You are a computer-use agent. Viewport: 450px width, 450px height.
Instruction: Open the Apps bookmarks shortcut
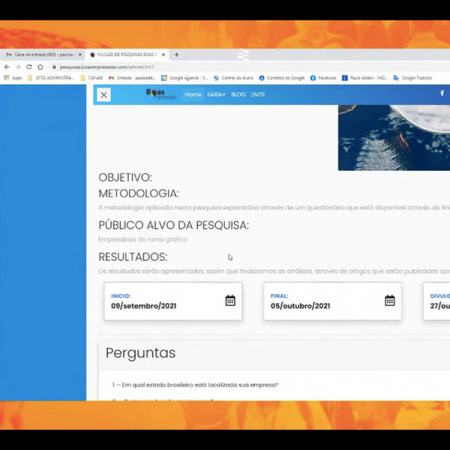coord(13,78)
